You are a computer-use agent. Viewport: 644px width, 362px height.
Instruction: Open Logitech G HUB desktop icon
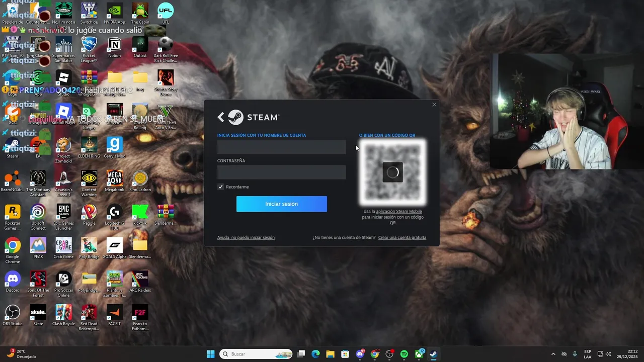click(114, 217)
